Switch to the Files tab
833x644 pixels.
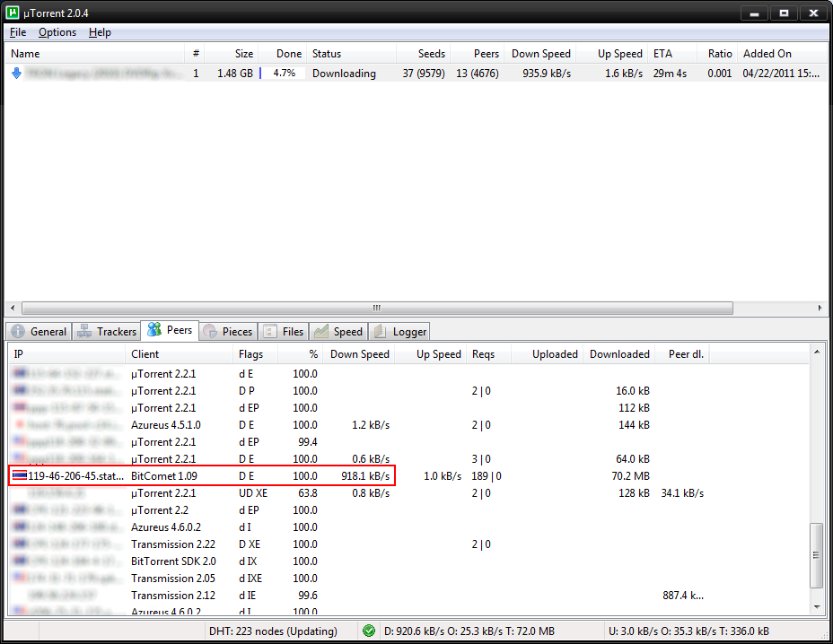pyautogui.click(x=284, y=331)
